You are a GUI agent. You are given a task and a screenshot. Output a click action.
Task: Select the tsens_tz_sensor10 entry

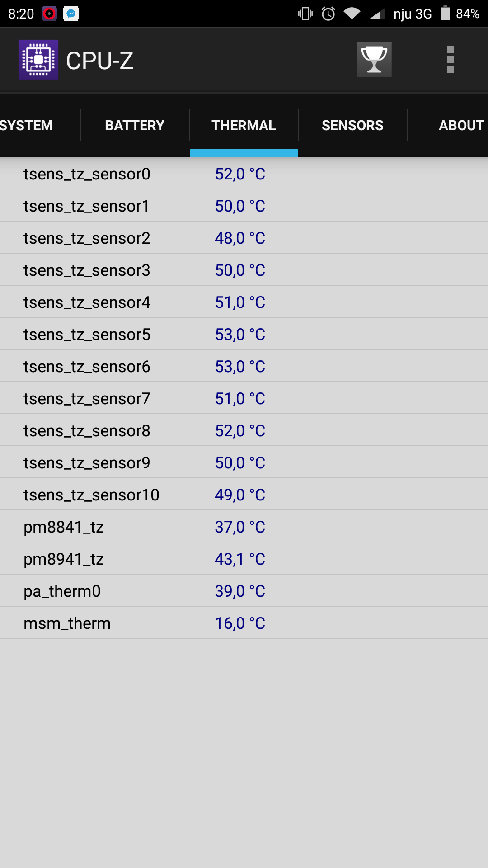244,495
